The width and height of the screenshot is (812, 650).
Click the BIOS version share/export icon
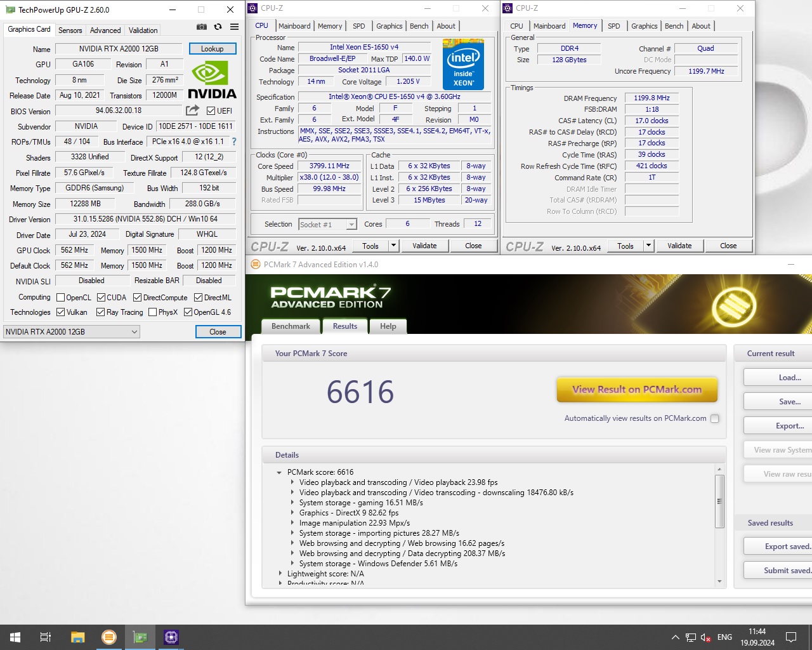192,110
